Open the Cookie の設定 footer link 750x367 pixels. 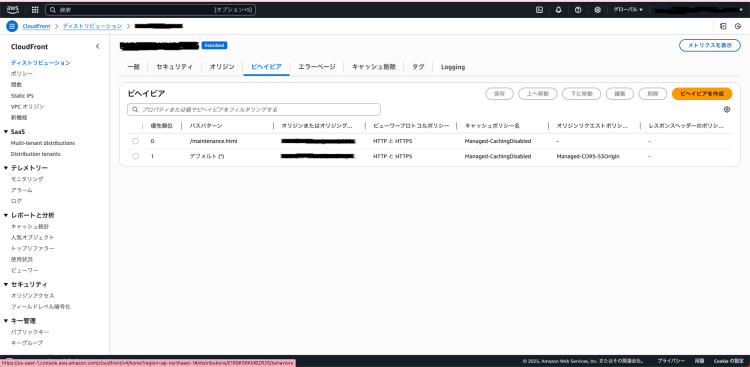pyautogui.click(x=728, y=361)
